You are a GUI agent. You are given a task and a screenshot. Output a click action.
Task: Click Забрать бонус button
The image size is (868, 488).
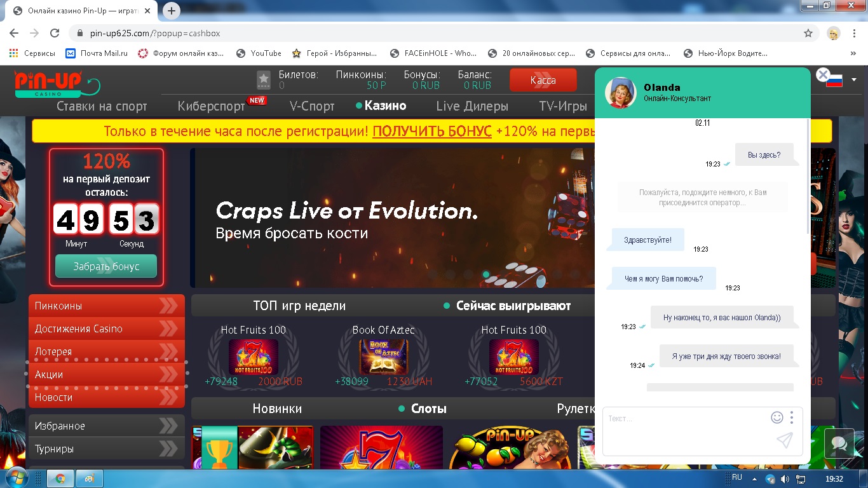(106, 266)
